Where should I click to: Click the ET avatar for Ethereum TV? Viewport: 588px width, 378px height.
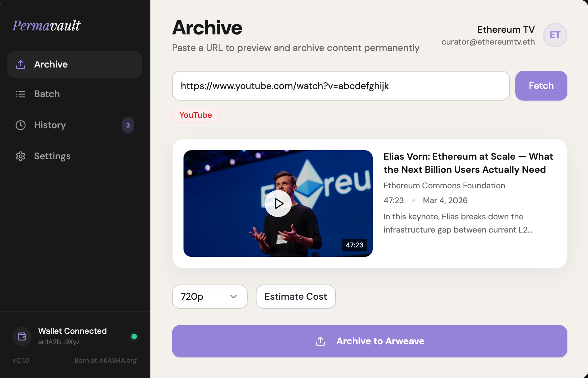point(555,35)
